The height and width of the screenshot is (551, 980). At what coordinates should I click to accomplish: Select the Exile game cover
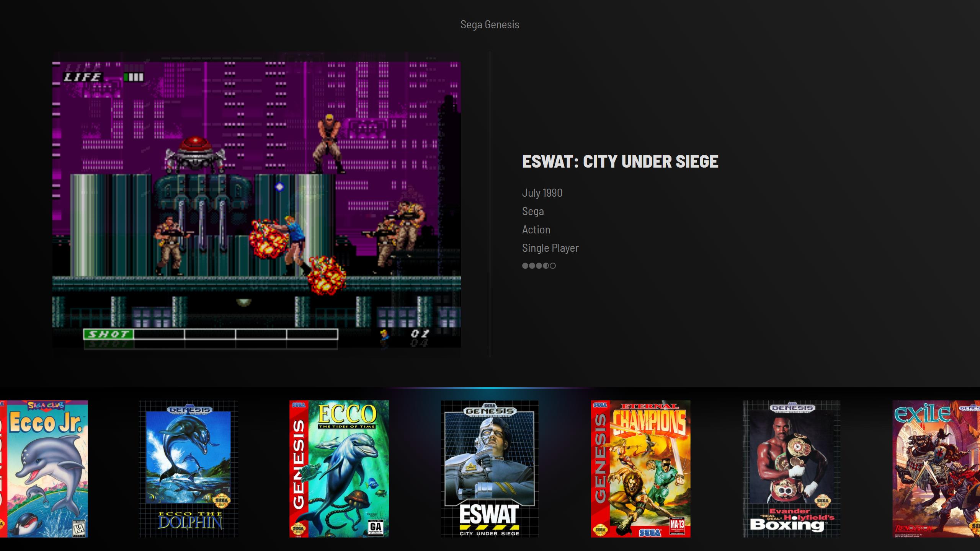tap(936, 469)
